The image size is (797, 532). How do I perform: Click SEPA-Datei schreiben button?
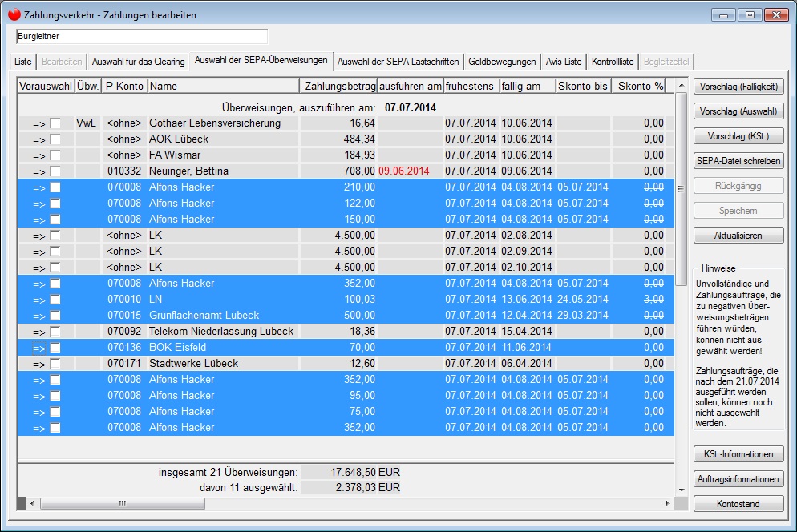738,161
